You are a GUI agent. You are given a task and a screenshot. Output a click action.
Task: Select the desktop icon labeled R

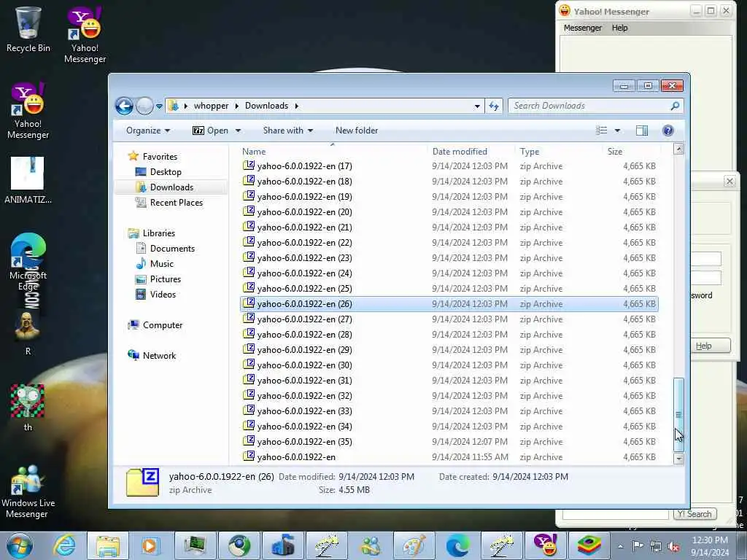(x=28, y=333)
